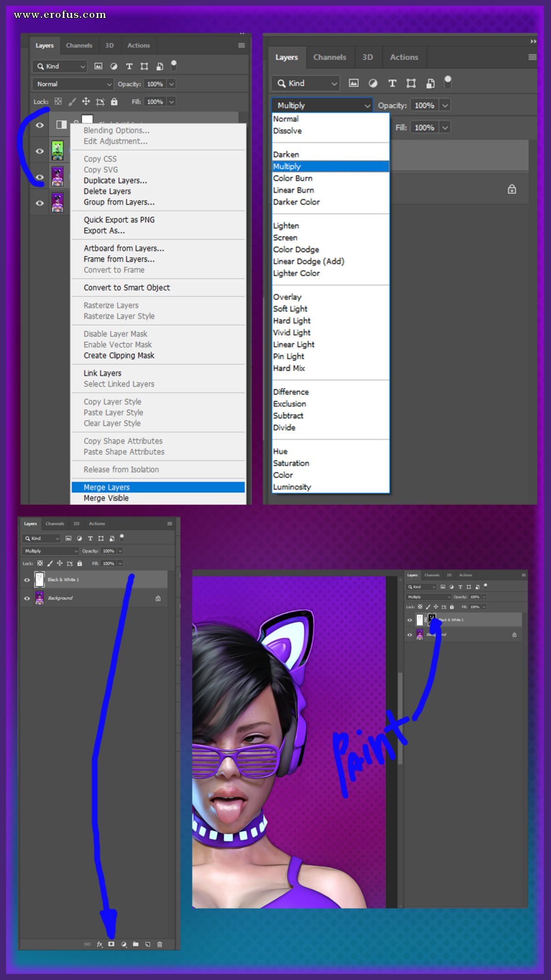Click the new group folder icon
This screenshot has height=980, width=551.
135,944
